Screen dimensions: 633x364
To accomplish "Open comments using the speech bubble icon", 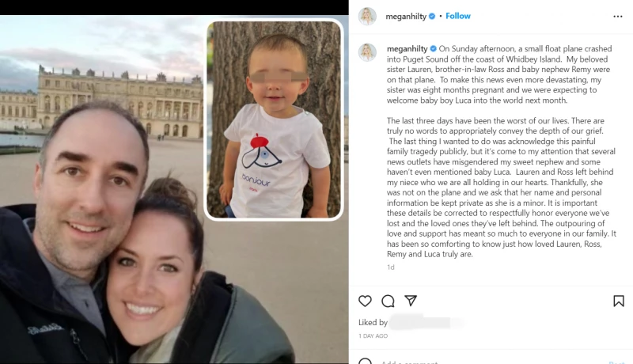I will tap(388, 301).
